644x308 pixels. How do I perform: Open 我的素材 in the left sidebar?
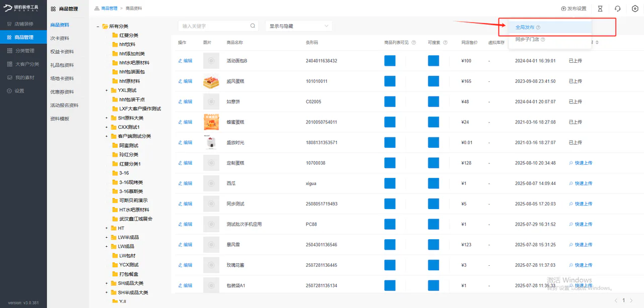[x=23, y=77]
